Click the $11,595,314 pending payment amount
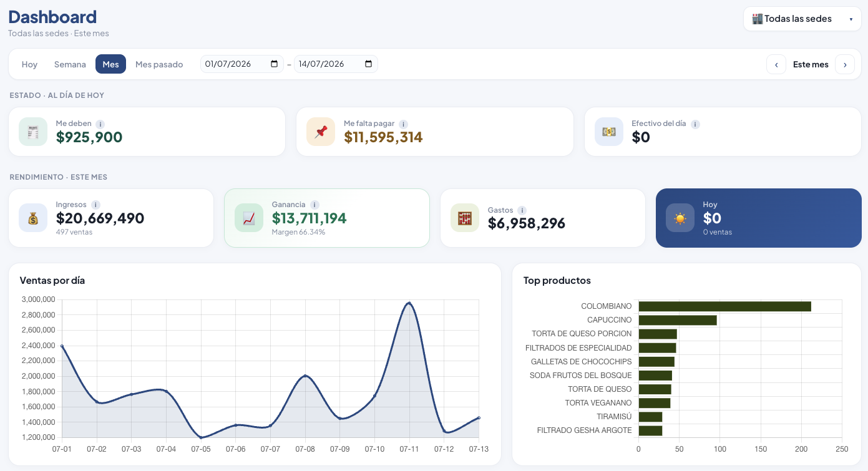Image resolution: width=868 pixels, height=471 pixels. [383, 137]
